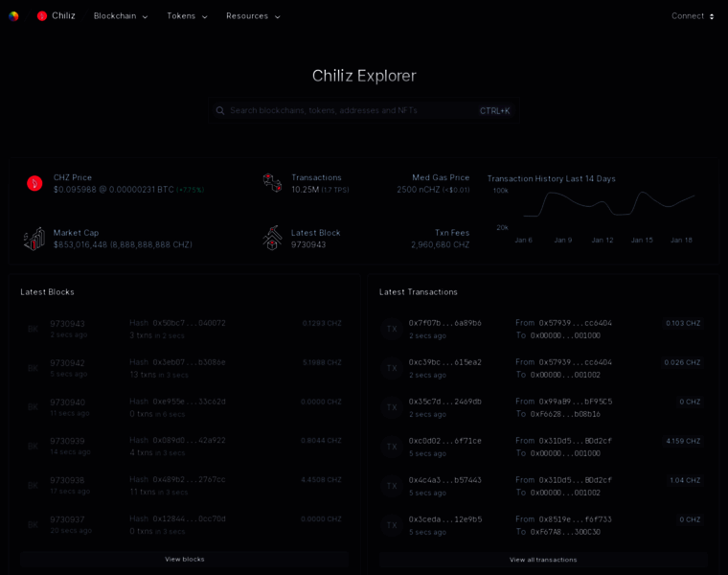Click the Transaction History line chart
This screenshot has height=575, width=728.
pos(609,204)
